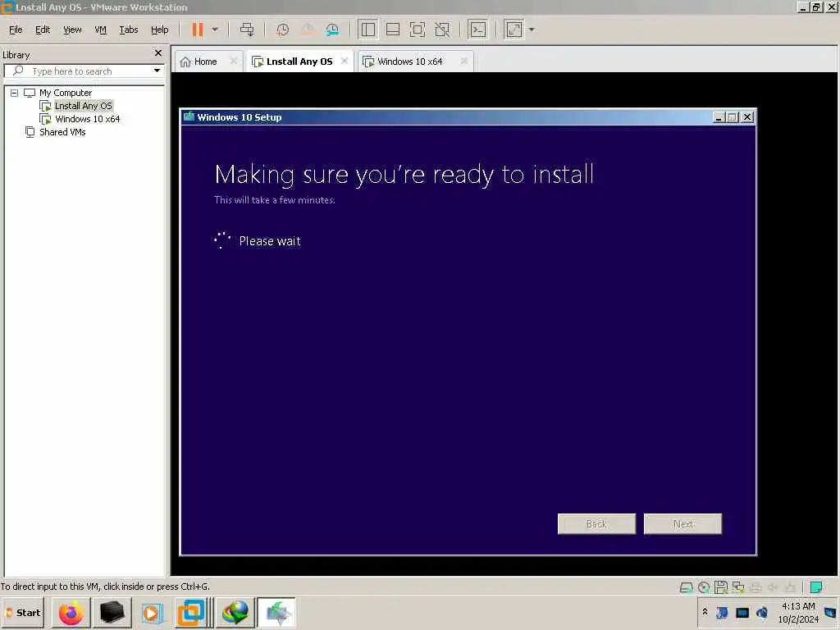The height and width of the screenshot is (630, 840).
Task: Click the volume speaker tray icon
Action: (762, 612)
